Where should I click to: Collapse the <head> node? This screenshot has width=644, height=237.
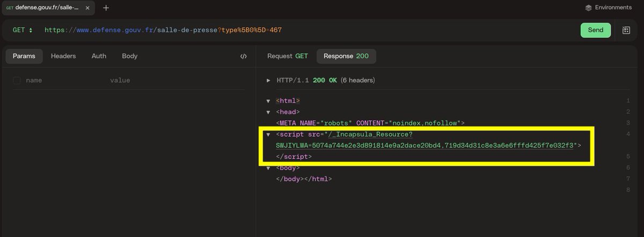click(268, 112)
